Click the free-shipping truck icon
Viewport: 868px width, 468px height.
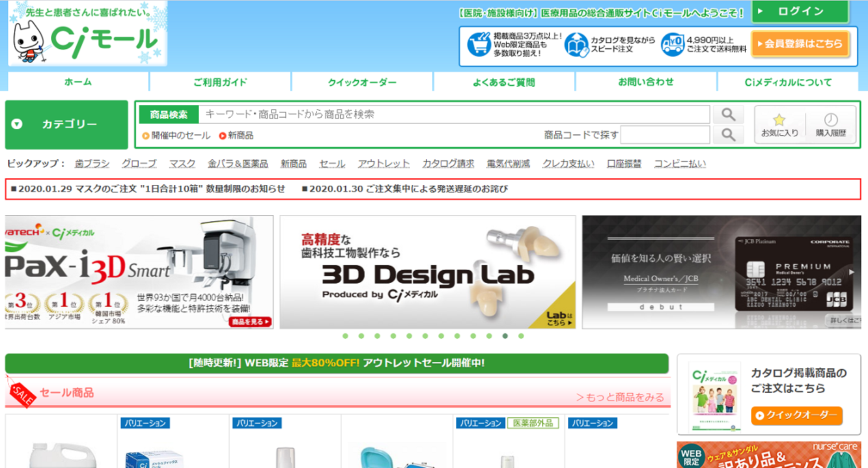tap(673, 45)
